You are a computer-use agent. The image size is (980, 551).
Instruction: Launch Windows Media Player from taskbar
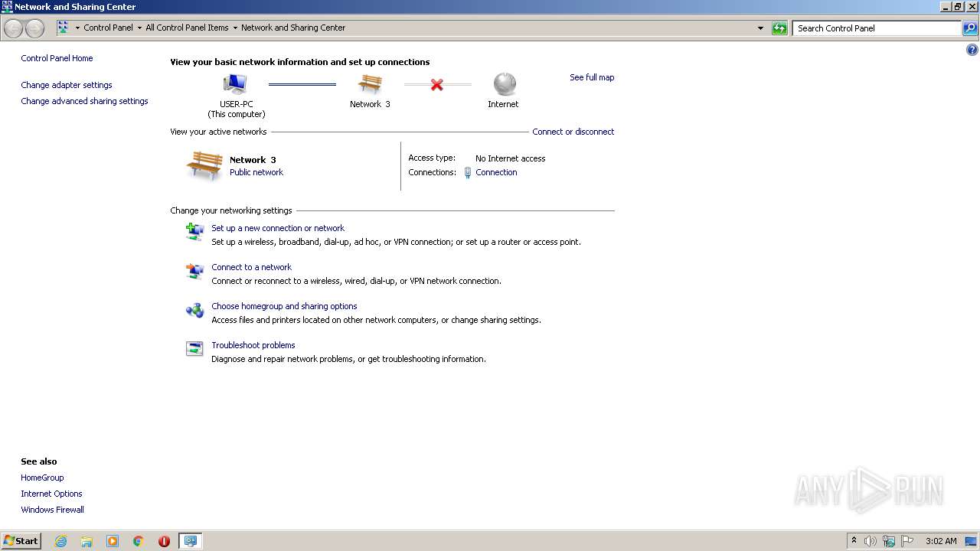click(x=113, y=541)
